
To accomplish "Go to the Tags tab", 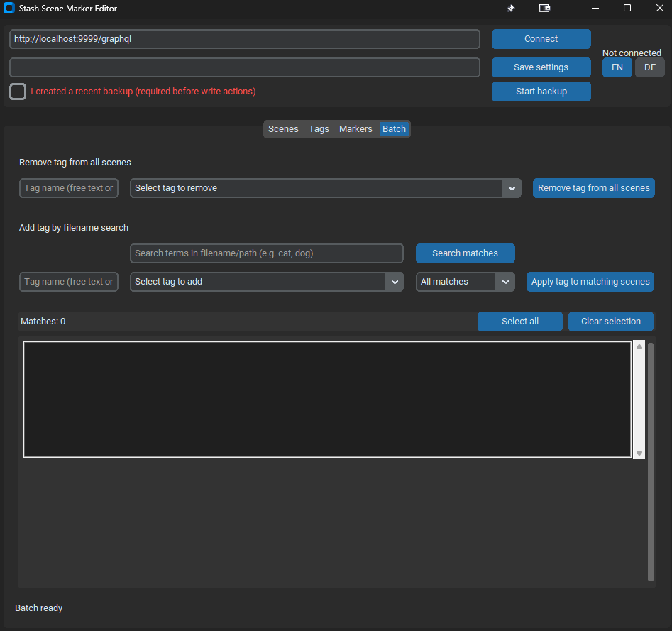I will (319, 129).
